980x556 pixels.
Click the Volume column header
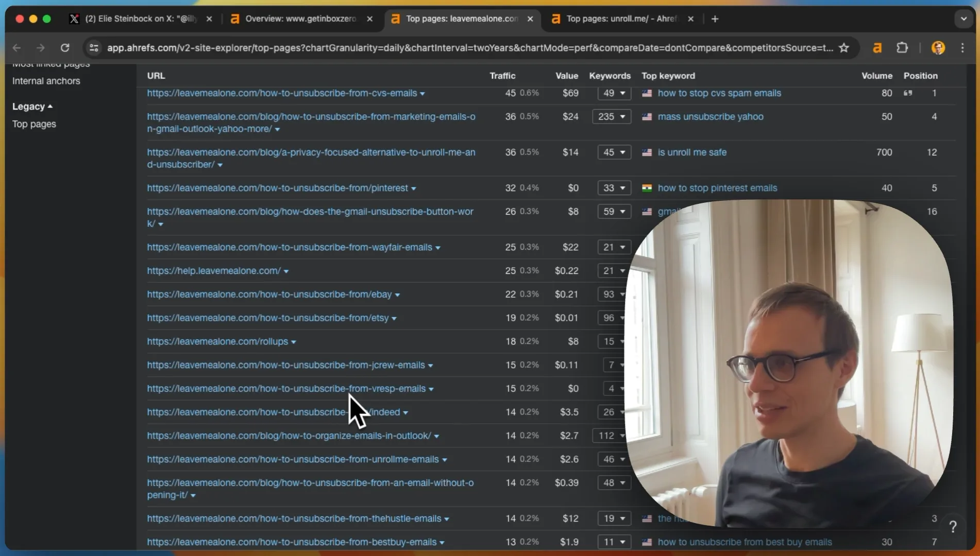coord(877,76)
